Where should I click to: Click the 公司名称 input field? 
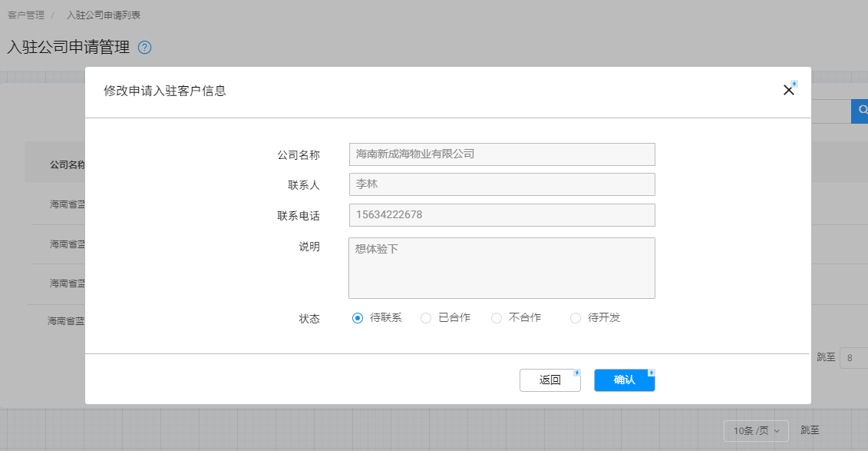click(501, 154)
